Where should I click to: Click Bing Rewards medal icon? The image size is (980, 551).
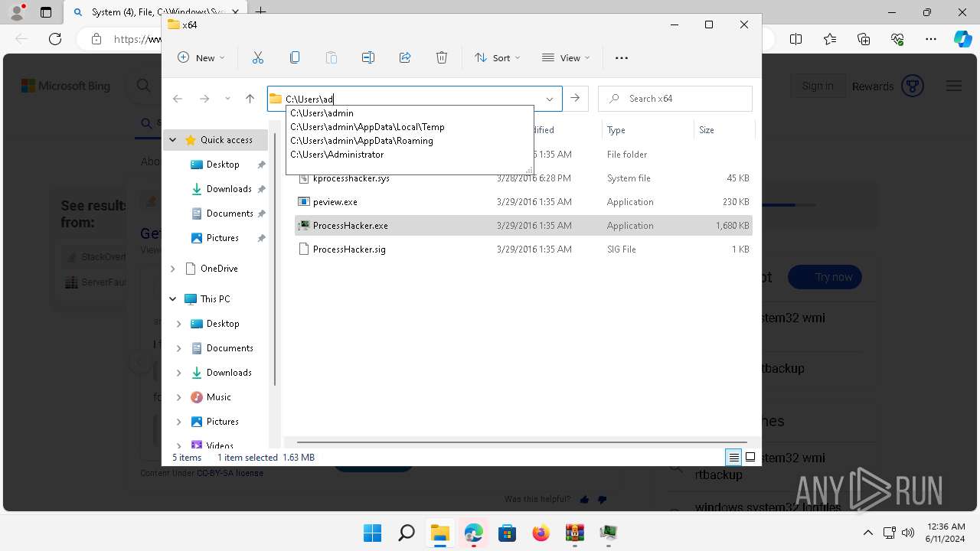pyautogui.click(x=912, y=86)
